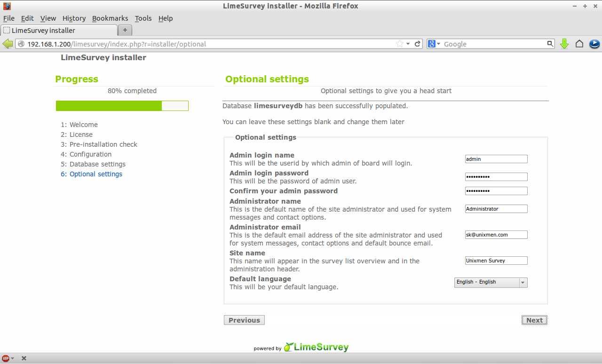Open the File menu
The width and height of the screenshot is (602, 364).
click(9, 18)
